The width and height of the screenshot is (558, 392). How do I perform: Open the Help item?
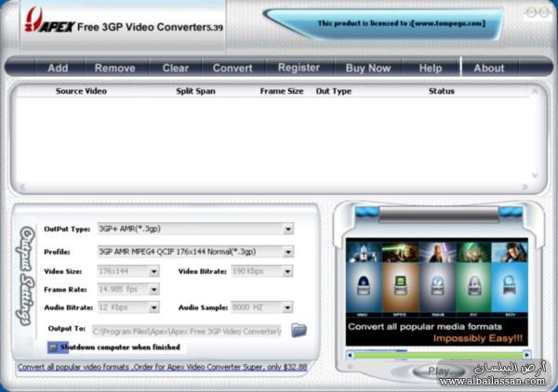(x=431, y=68)
